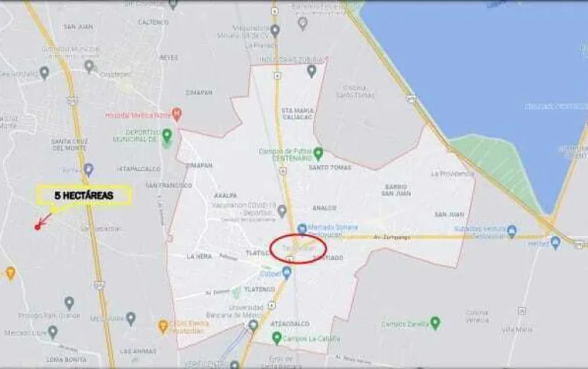Click inside the red circled town center
Viewport: 588px width, 369px height.
(x=299, y=249)
